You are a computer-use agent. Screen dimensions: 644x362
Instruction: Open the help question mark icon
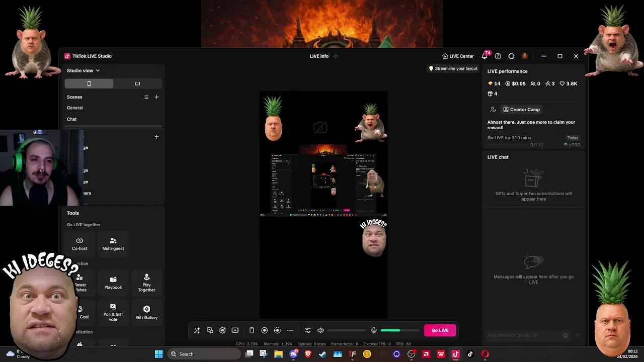[x=498, y=56]
